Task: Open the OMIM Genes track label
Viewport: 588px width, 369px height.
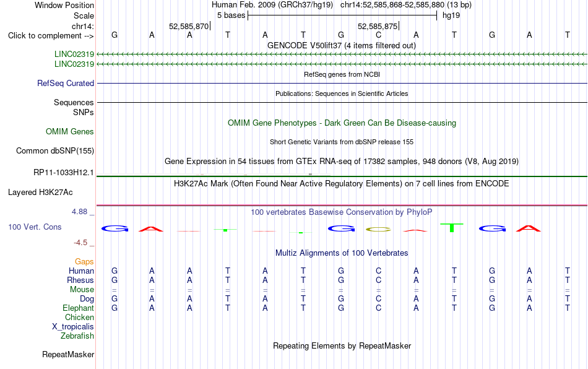Action: [69, 132]
